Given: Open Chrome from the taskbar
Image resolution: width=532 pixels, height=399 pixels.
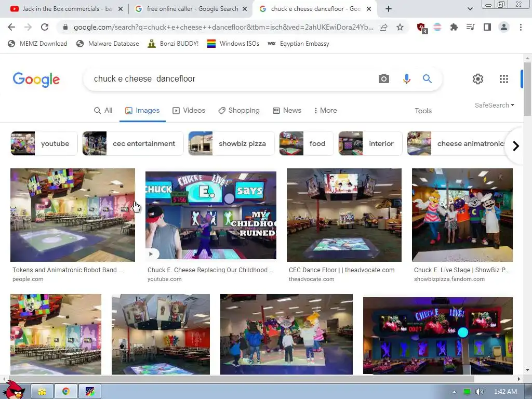Looking at the screenshot, I should click(66, 392).
